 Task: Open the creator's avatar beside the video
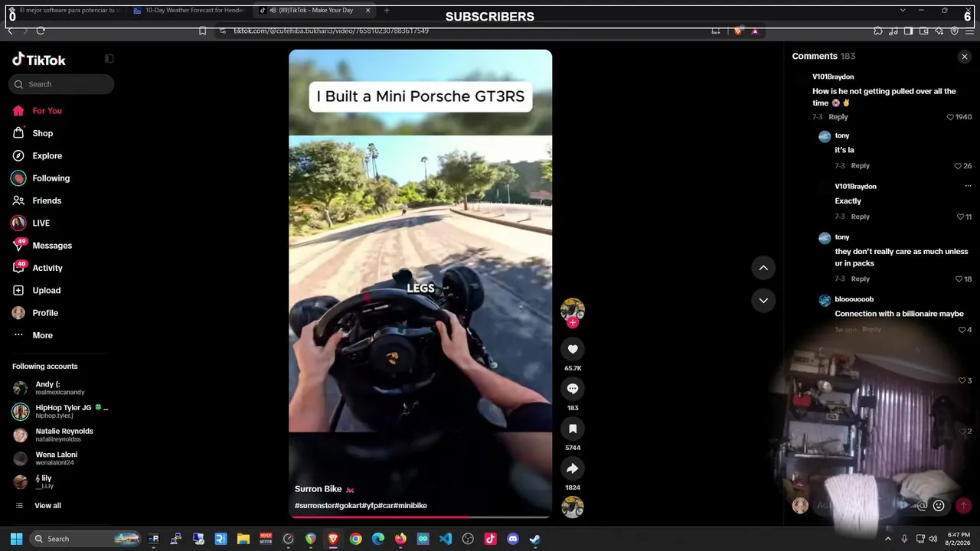pyautogui.click(x=573, y=308)
